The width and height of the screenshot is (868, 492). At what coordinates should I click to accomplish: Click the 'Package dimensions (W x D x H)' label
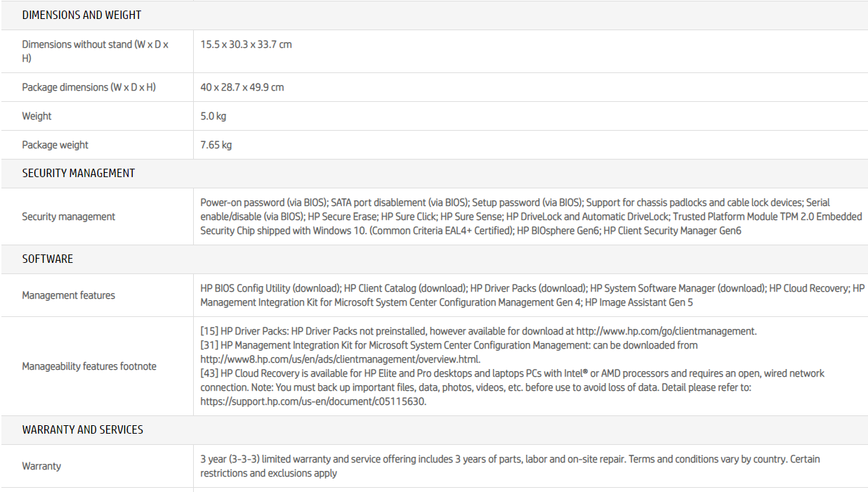pos(88,87)
